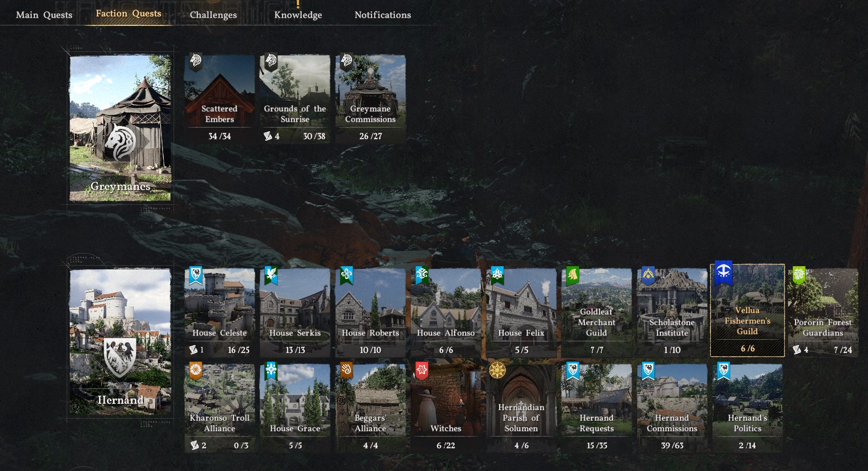
Task: Click the Goldleaf Merchant Guild card title
Action: pos(596,322)
